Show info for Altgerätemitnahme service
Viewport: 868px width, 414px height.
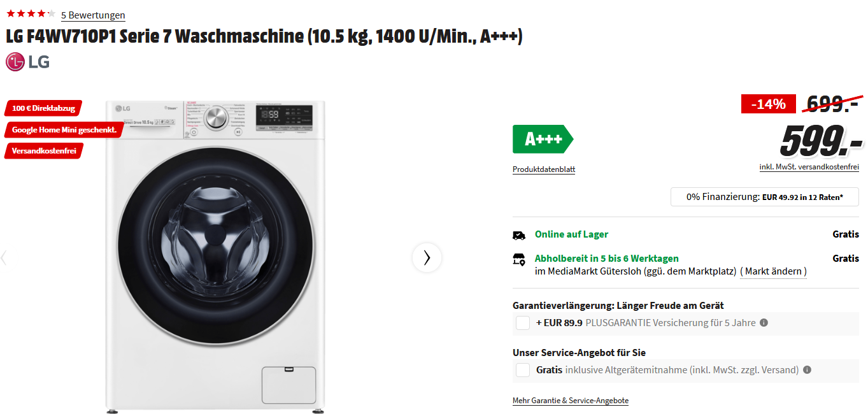(807, 369)
